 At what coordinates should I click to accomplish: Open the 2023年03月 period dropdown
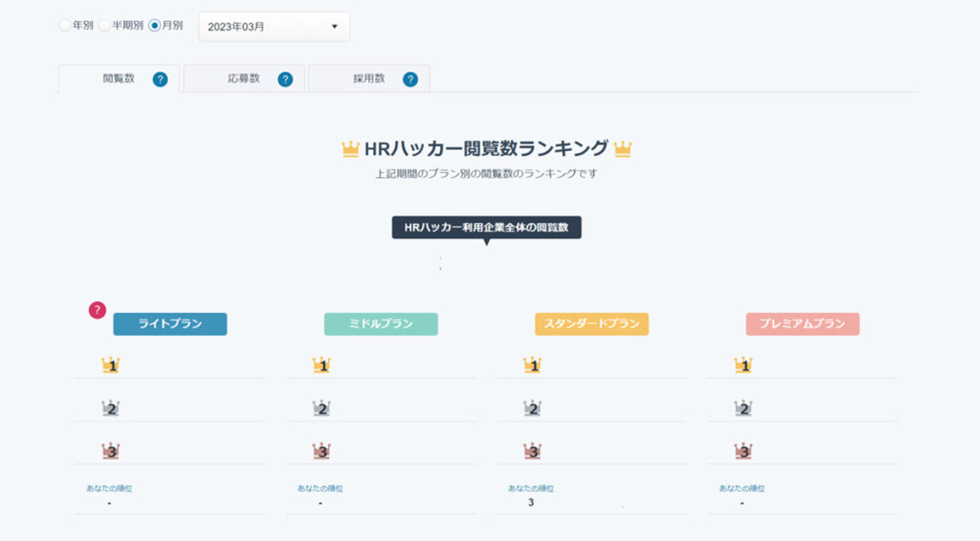(274, 27)
